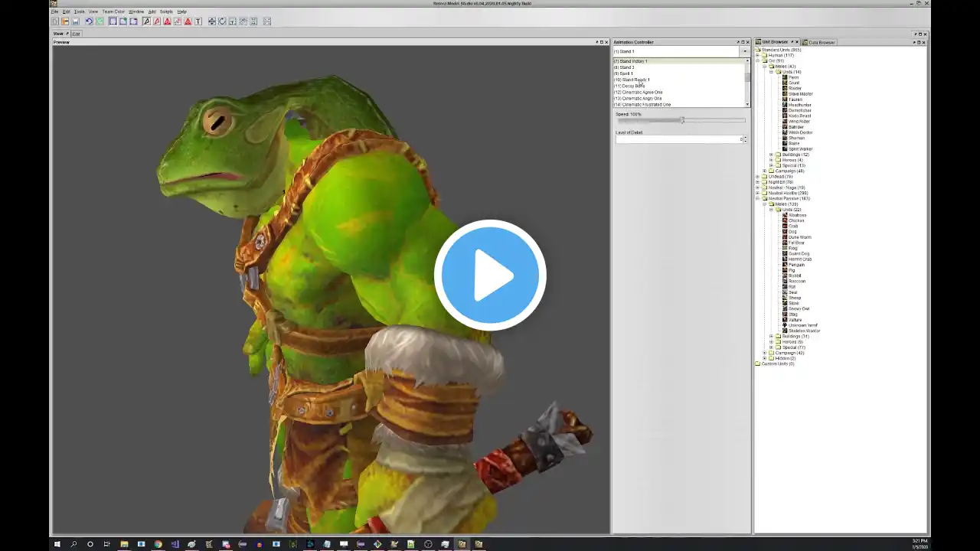Click the Open file toolbar icon
Screen dimensions: 980x551
click(x=66, y=21)
